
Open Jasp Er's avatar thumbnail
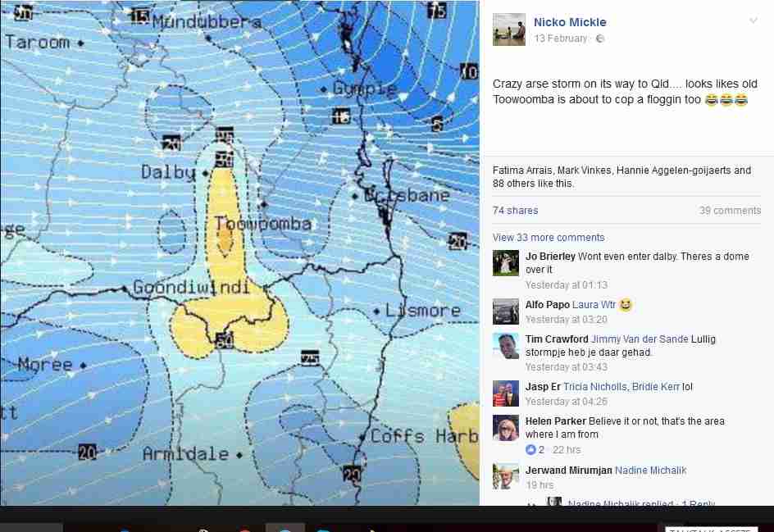tap(505, 393)
